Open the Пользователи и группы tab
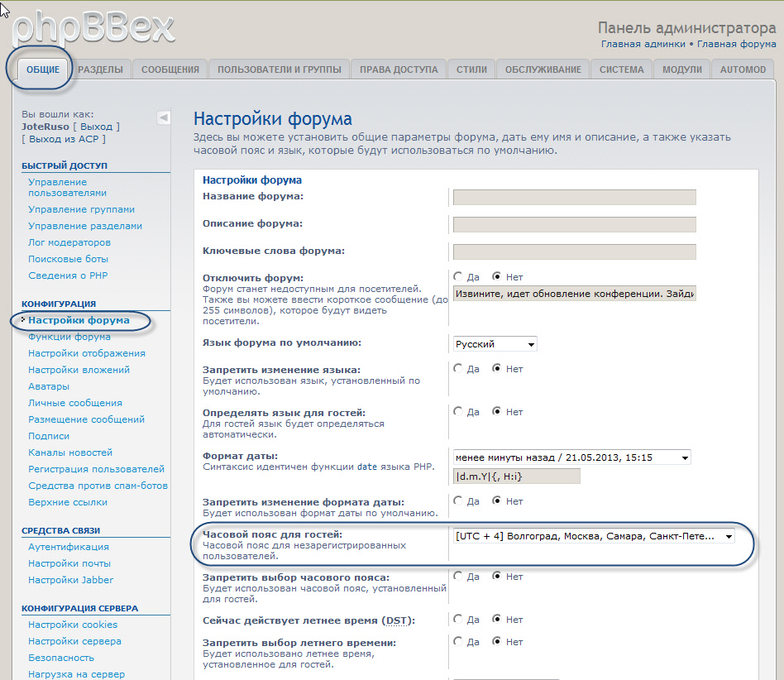 (x=280, y=70)
